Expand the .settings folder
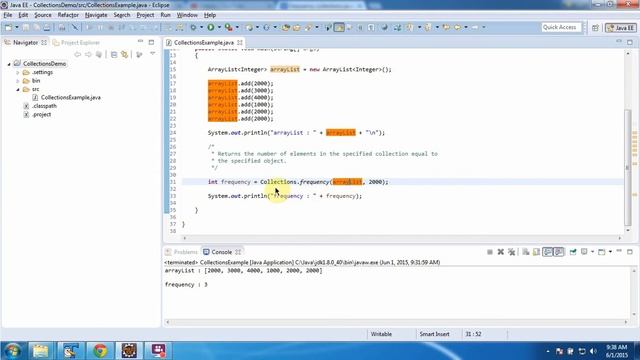The image size is (640, 360). [18, 72]
